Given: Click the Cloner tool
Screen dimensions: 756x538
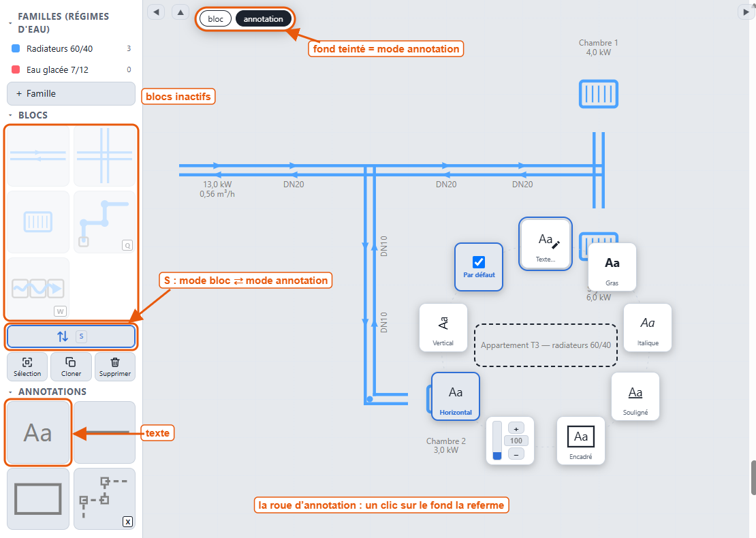Looking at the screenshot, I should [72, 367].
